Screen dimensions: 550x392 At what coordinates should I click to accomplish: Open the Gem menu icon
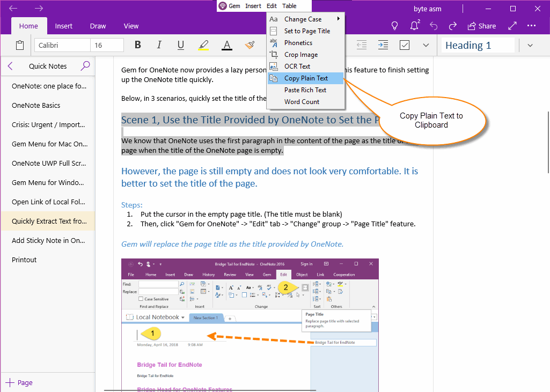[x=222, y=6]
